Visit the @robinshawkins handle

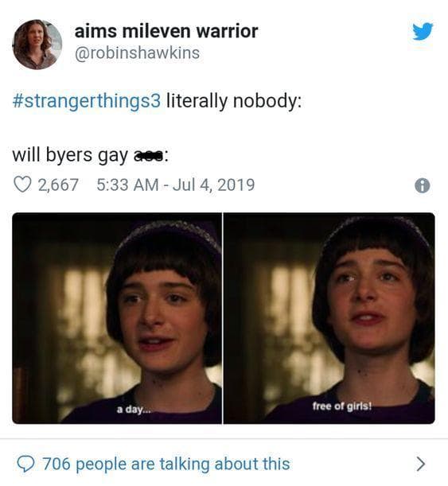tap(138, 53)
